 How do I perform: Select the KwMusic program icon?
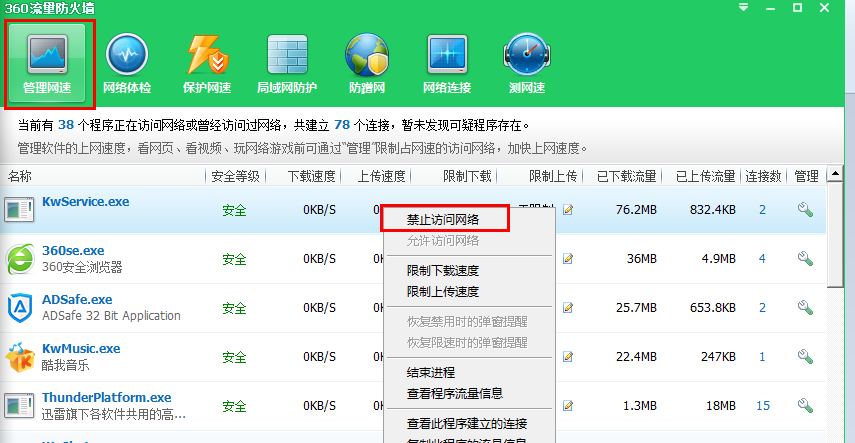point(20,357)
